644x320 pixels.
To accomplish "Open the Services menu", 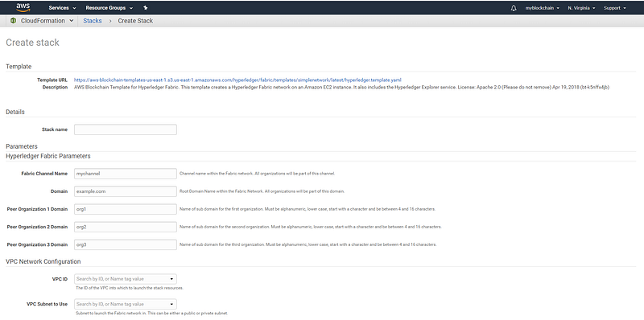I will point(63,8).
